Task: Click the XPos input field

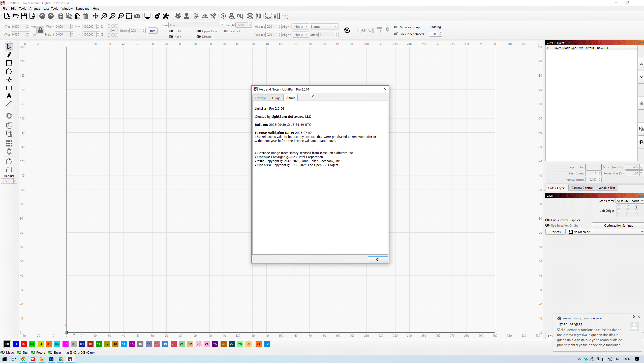Action: [x=19, y=27]
